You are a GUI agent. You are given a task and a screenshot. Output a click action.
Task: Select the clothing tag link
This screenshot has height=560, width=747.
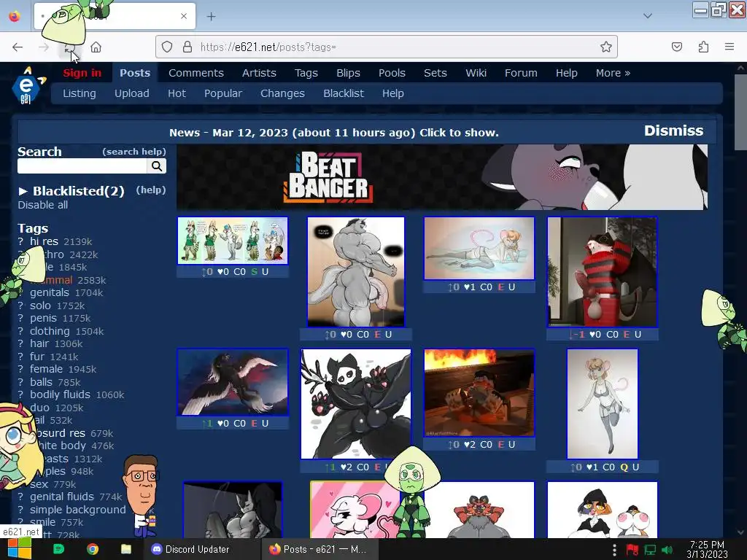pyautogui.click(x=50, y=331)
